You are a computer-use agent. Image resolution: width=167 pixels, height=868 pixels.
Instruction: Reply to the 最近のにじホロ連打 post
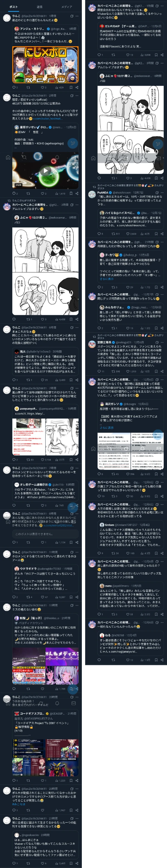[14, 87]
